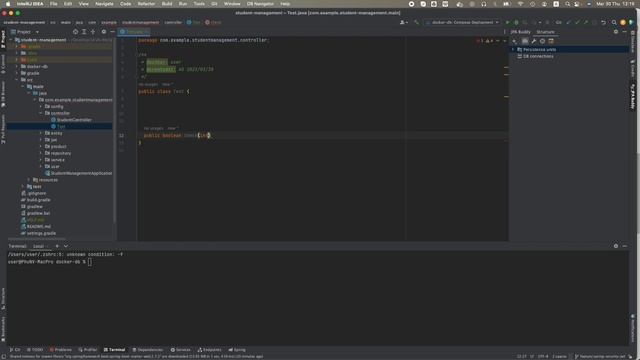The image size is (640, 360).
Task: Open the Services tool window button
Action: point(180,350)
